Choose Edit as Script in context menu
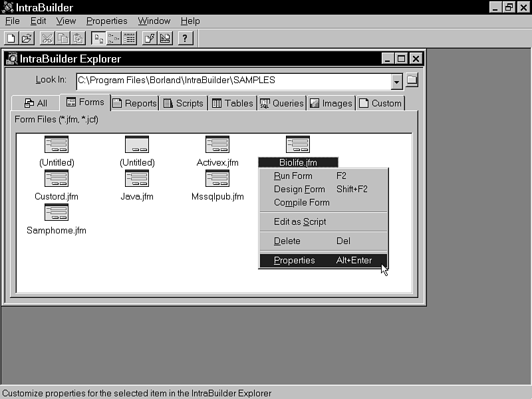 pos(300,222)
